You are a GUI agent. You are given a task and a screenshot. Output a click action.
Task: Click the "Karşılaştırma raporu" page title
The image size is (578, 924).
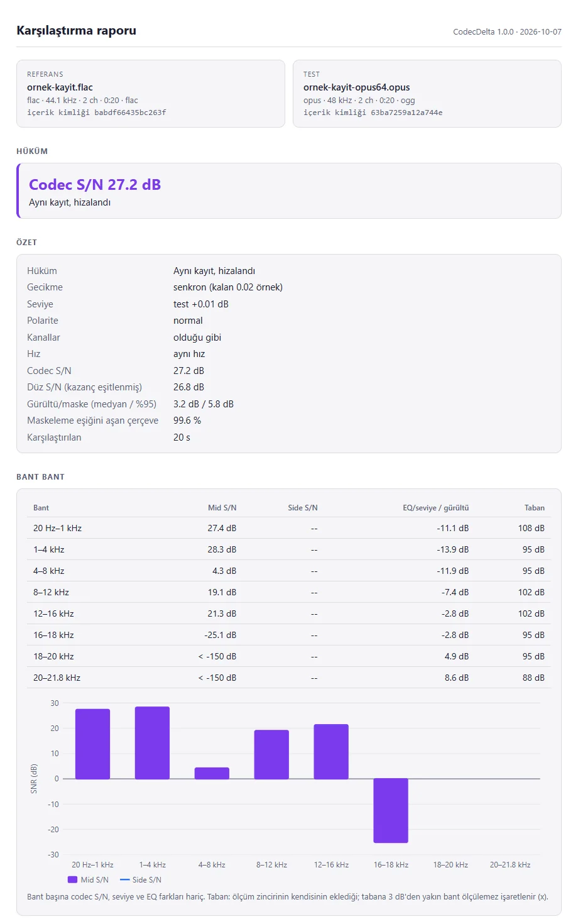pyautogui.click(x=77, y=30)
